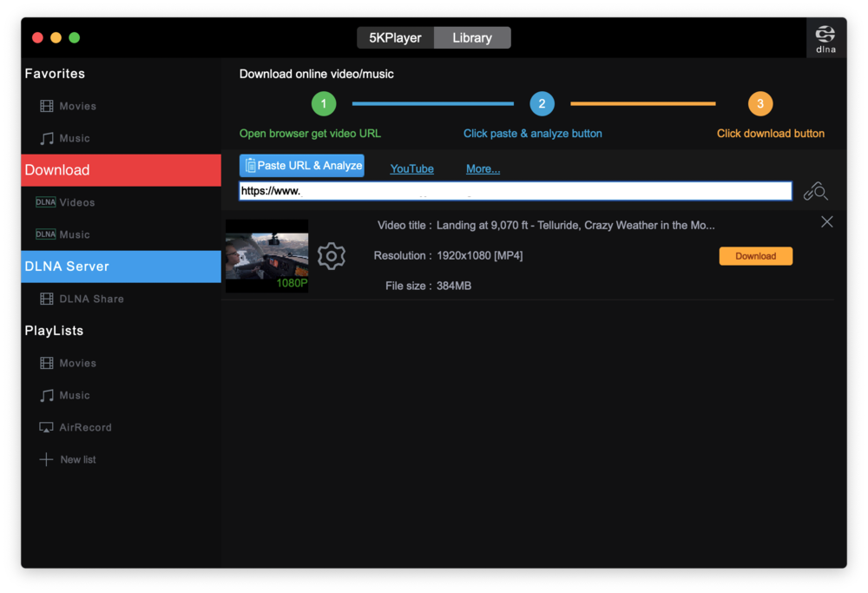
Task: Open DLNA Videos in sidebar
Action: (77, 202)
